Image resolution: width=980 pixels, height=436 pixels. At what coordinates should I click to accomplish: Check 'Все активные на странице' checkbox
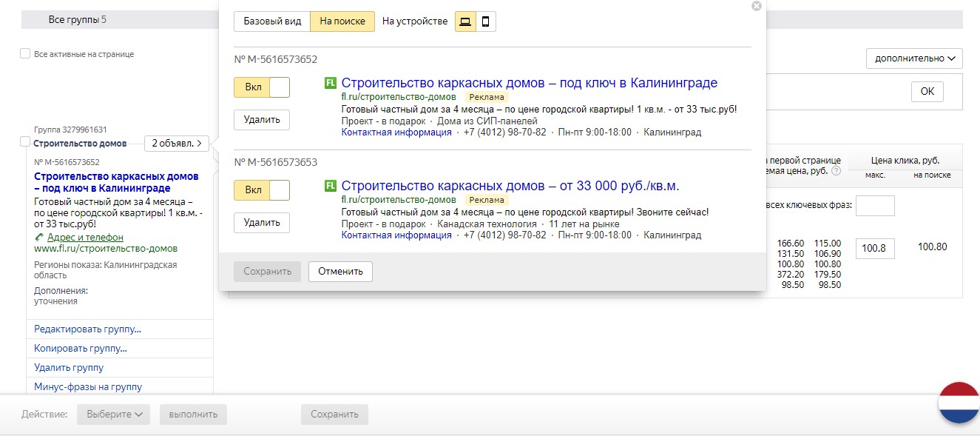point(25,54)
